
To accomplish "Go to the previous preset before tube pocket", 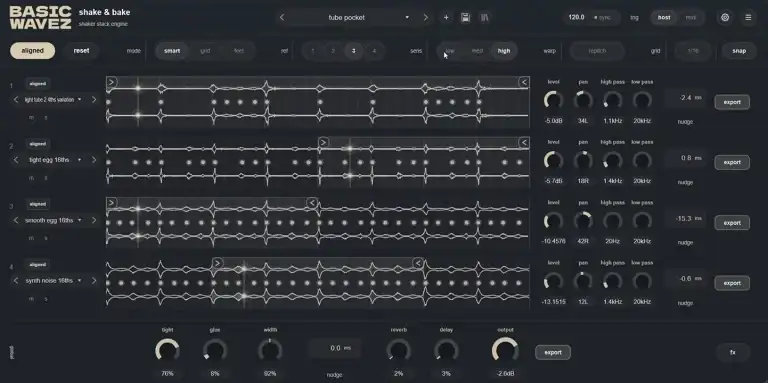I will coord(282,18).
